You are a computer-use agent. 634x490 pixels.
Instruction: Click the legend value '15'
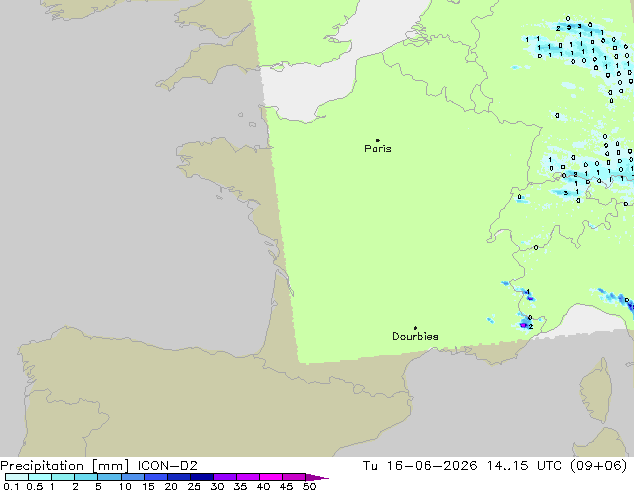point(148,486)
